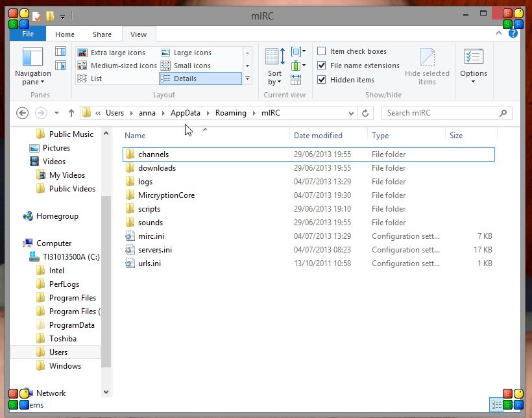Screen dimensions: 532x418
Task: Select the scripts folder
Action: (x=308, y=209)
